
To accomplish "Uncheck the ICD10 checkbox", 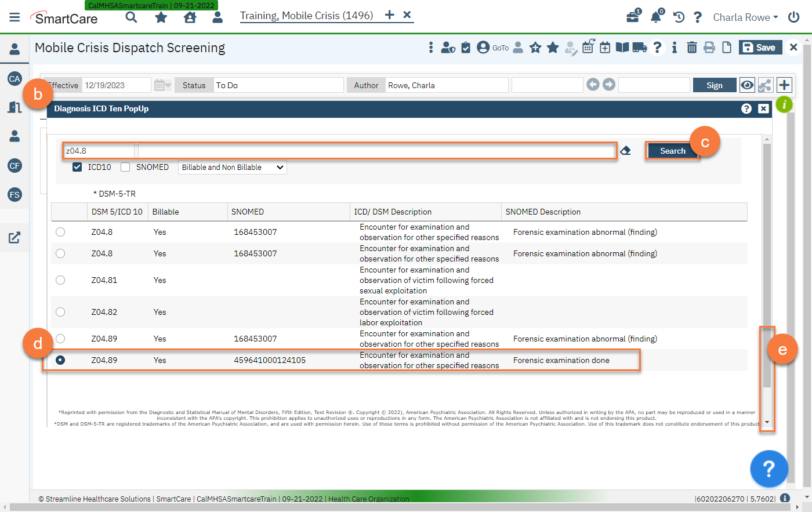I will [x=77, y=167].
